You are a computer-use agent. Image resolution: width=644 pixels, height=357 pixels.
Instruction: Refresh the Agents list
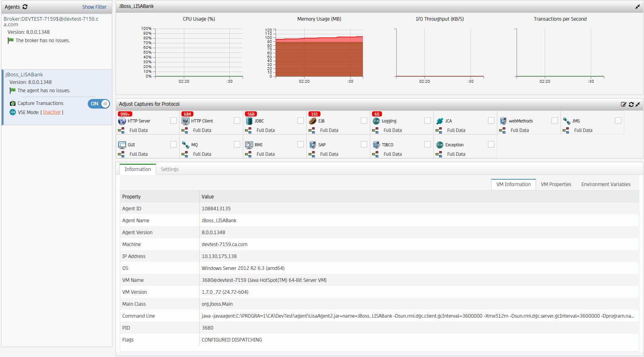click(25, 7)
